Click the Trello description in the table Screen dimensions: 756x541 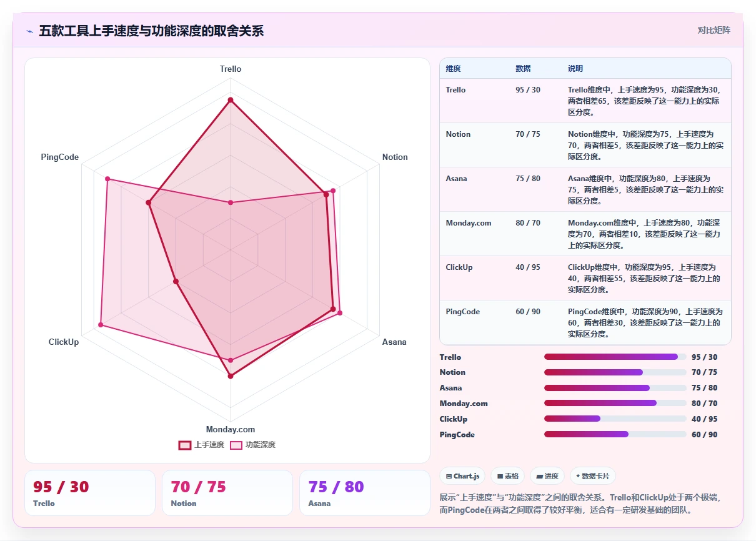(645, 101)
